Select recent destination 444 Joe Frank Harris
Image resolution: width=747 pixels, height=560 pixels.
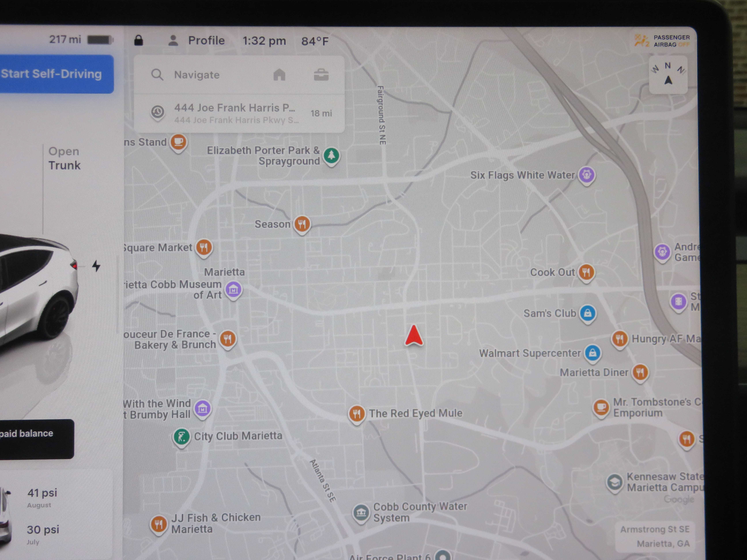(x=239, y=113)
